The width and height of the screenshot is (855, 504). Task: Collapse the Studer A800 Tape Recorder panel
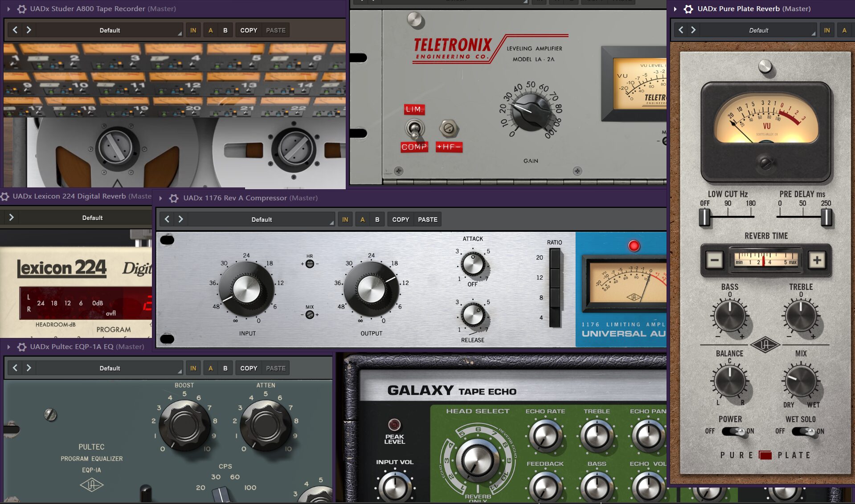click(8, 9)
